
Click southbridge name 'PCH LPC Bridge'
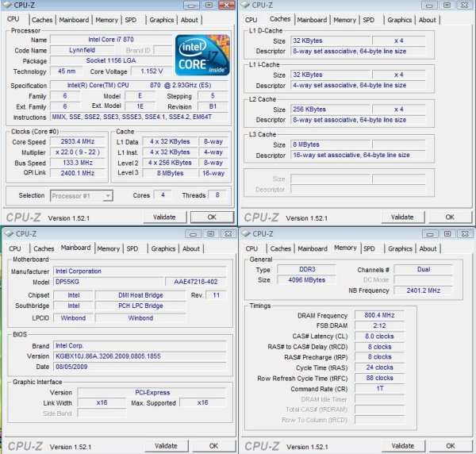click(140, 306)
